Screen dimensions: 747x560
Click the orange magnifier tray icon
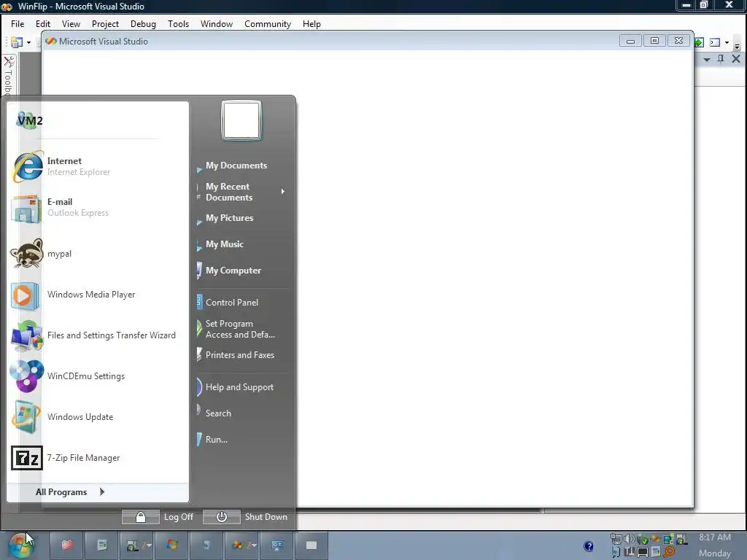tap(670, 552)
